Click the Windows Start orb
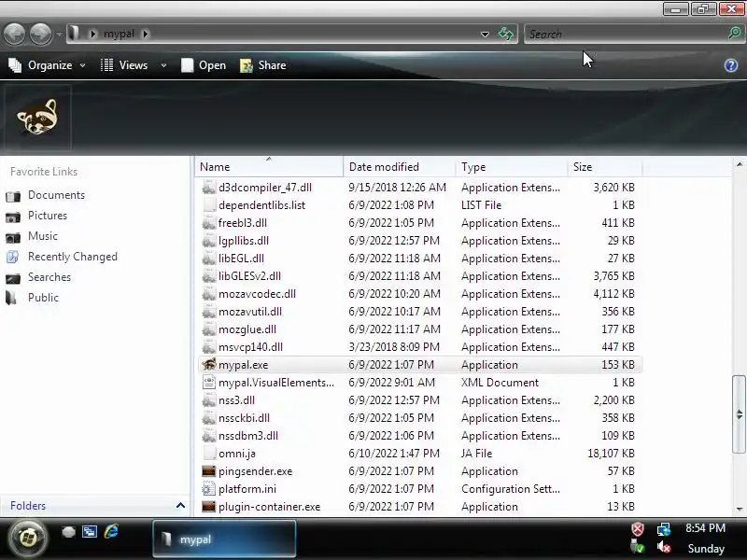This screenshot has height=560, width=747. [27, 539]
